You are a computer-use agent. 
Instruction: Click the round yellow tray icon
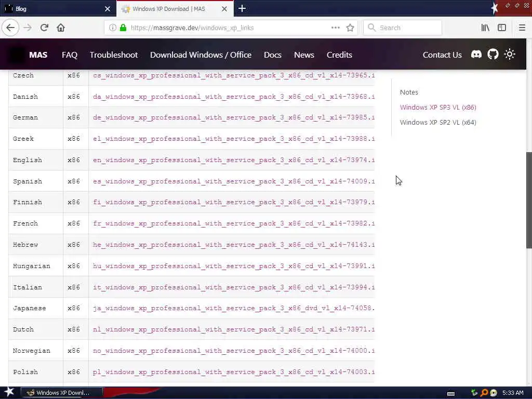click(494, 393)
